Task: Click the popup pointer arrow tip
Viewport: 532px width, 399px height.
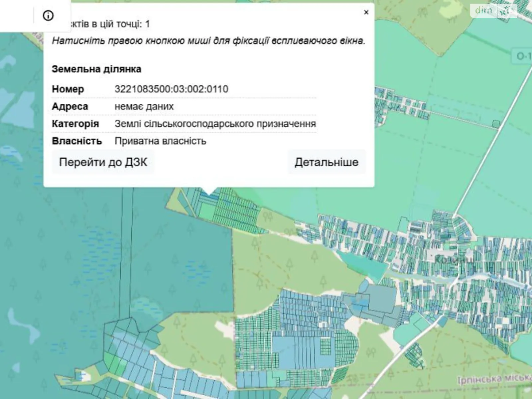Action: pyautogui.click(x=209, y=194)
